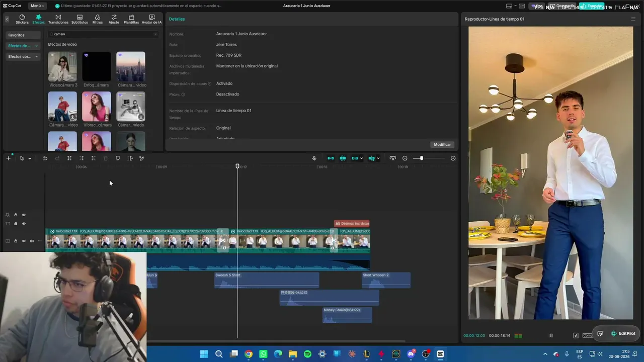Open EditPilot assistant

coord(623,333)
